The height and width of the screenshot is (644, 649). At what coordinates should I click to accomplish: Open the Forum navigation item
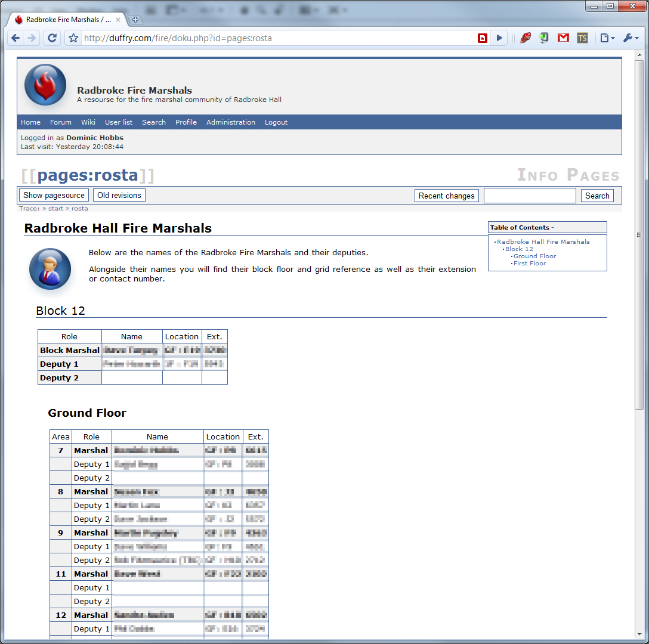pos(60,122)
